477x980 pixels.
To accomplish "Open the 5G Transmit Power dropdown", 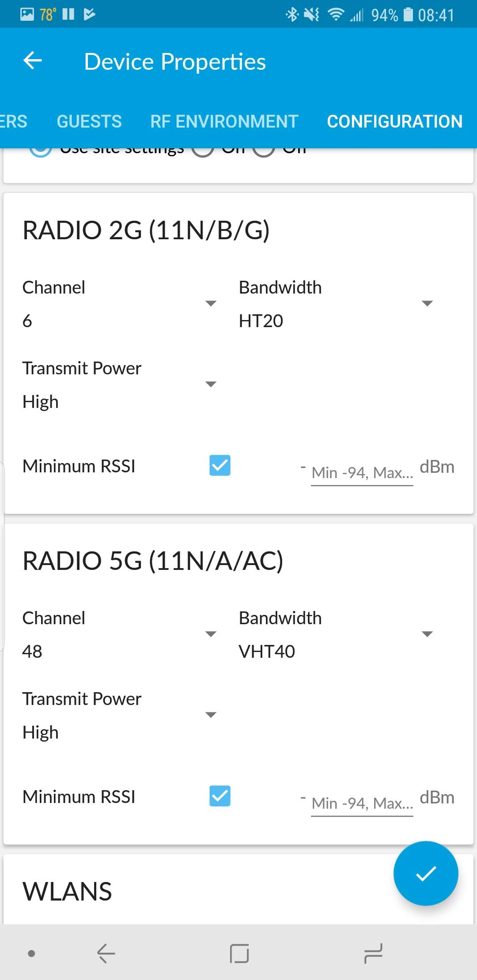I will [x=211, y=714].
